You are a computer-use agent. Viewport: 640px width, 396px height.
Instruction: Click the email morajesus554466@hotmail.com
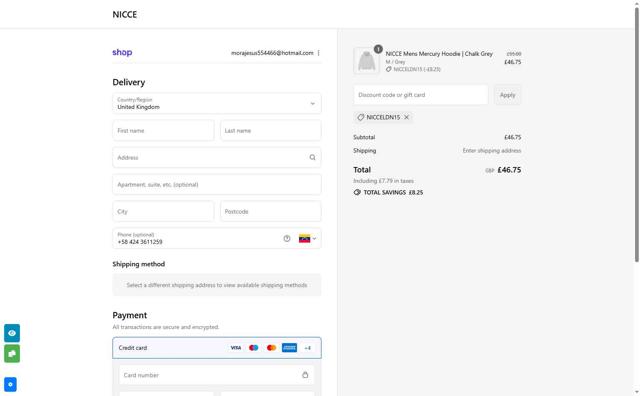tap(272, 53)
